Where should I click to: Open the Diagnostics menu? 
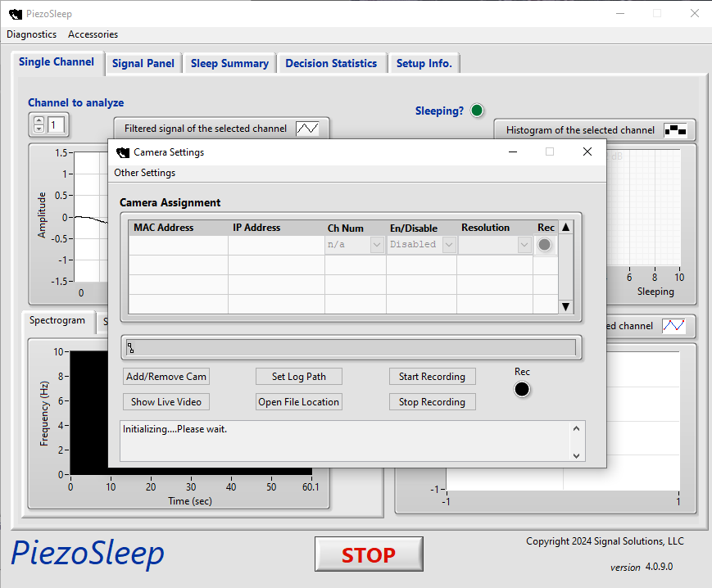pyautogui.click(x=32, y=34)
